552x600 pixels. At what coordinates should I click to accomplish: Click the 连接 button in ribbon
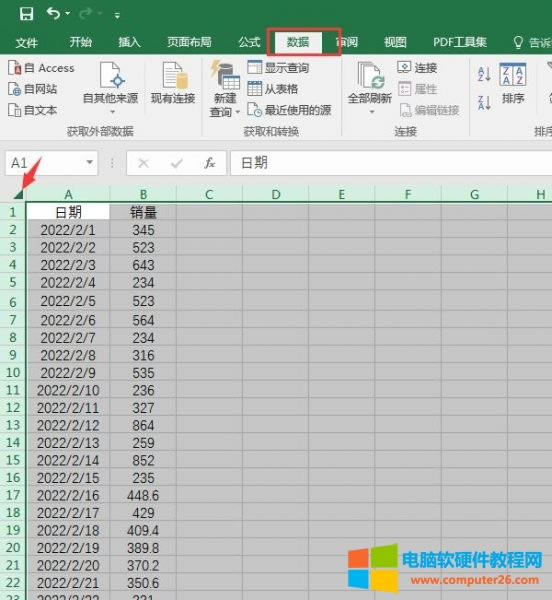pos(417,68)
